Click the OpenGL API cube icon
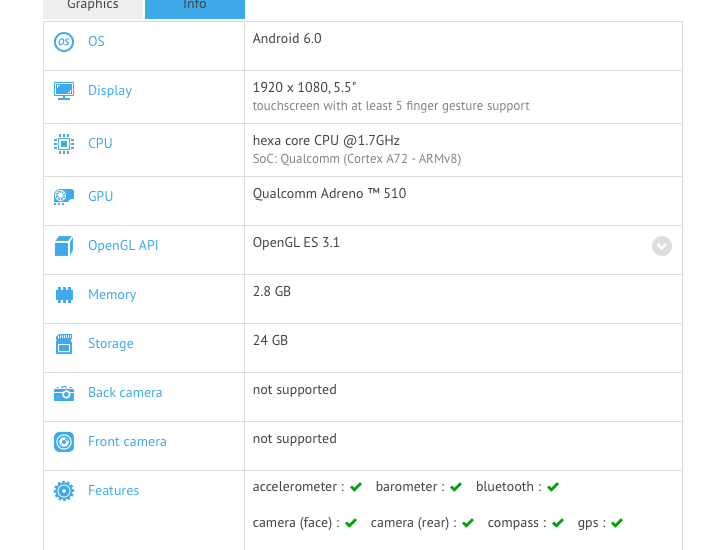 [64, 245]
